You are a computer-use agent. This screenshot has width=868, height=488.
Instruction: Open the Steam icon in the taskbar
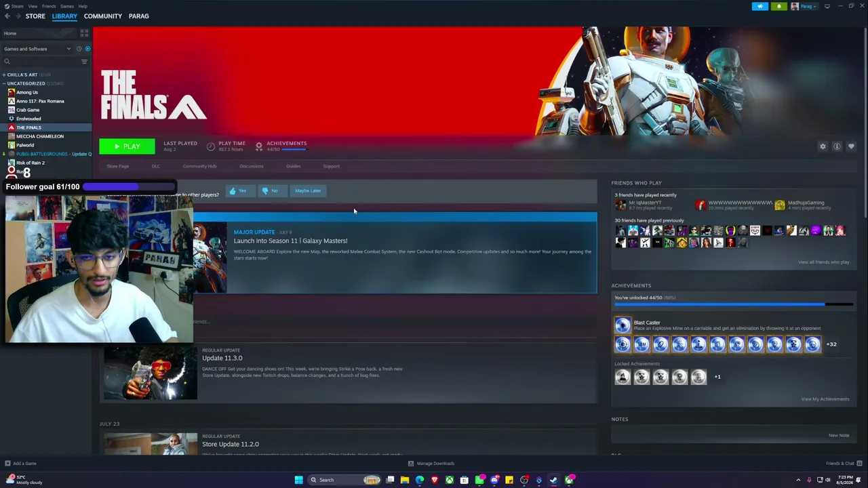(x=554, y=480)
